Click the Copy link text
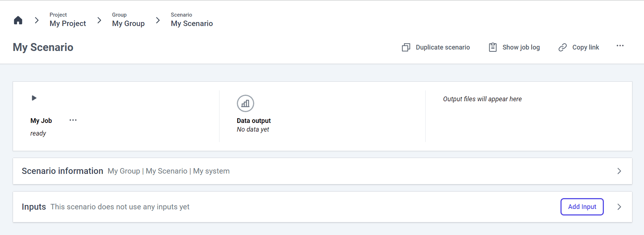This screenshot has width=644, height=235. [585, 47]
